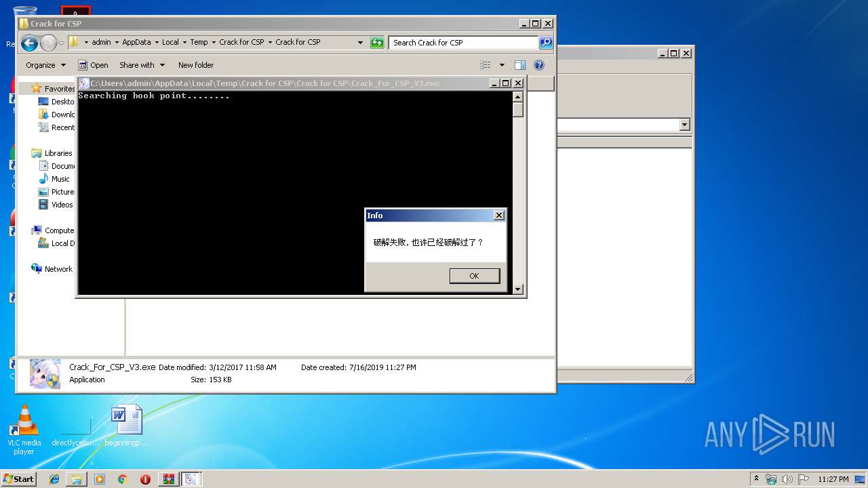Expand arrow after AppData breadcrumb
The image size is (868, 488).
(x=156, y=42)
